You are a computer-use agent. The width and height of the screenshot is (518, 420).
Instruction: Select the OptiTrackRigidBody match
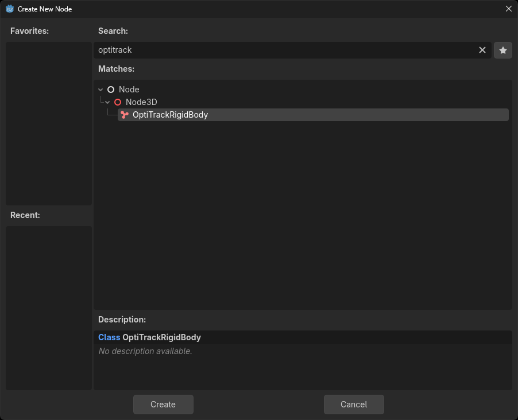[313, 115]
